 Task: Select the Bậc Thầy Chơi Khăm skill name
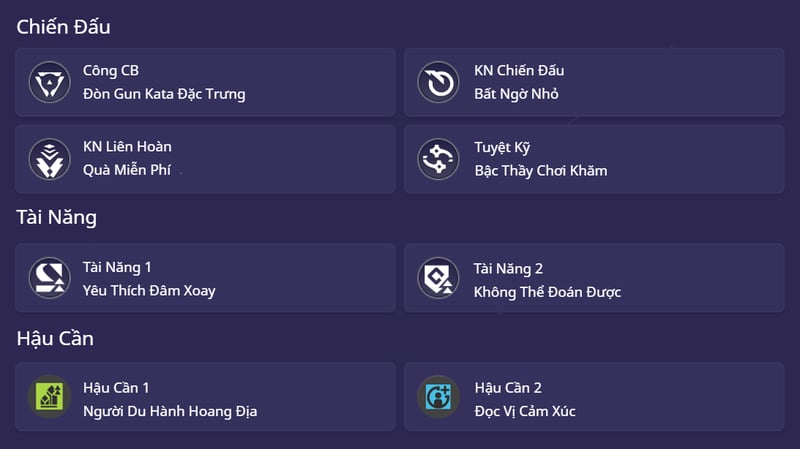(540, 170)
